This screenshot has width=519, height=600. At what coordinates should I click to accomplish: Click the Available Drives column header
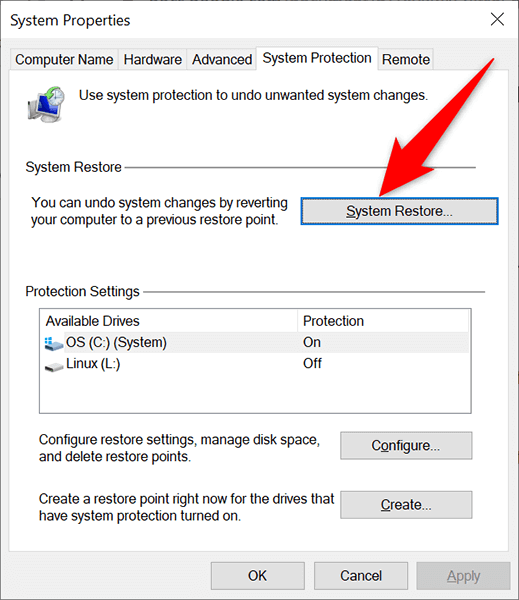[168, 321]
